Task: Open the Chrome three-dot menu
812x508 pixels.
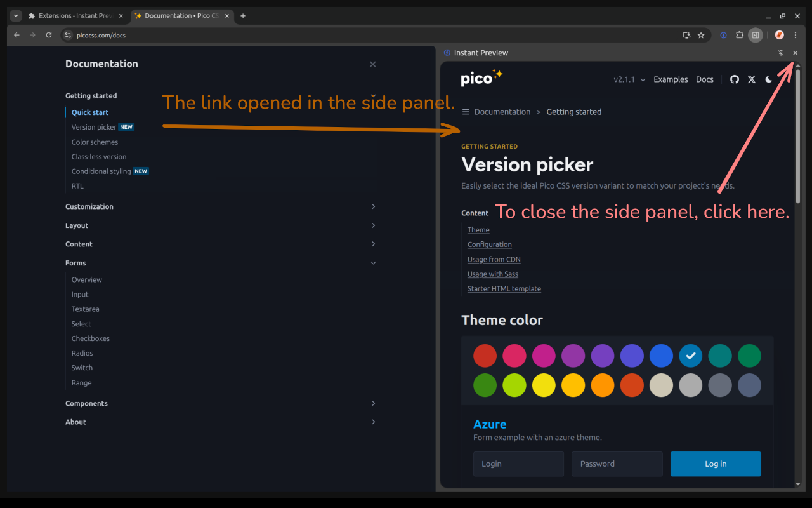Action: 796,35
